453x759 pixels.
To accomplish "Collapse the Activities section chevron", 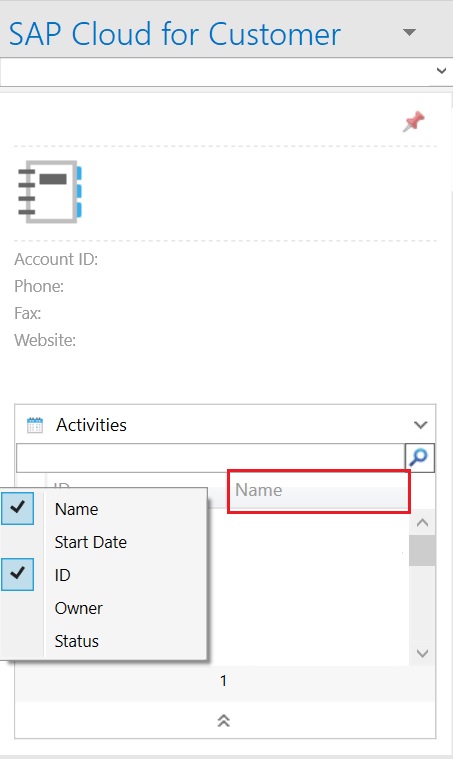I will tap(421, 425).
